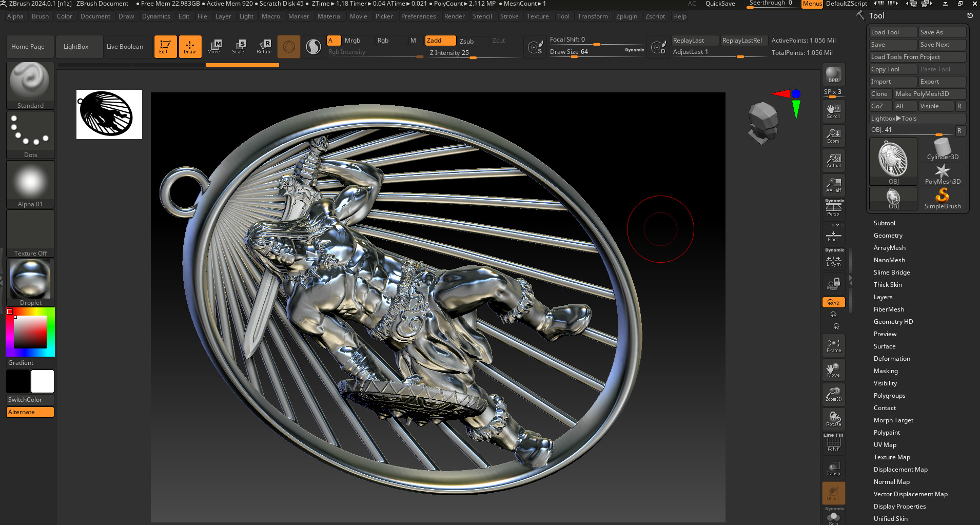Select the Scale gizmo button
Screen dimensions: 980x525
tap(239, 46)
